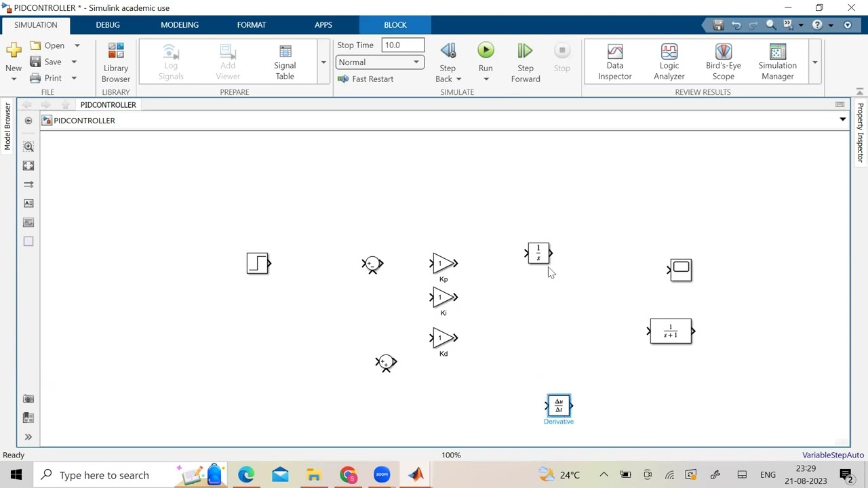
Task: Open the Simulation Manager
Action: [778, 62]
